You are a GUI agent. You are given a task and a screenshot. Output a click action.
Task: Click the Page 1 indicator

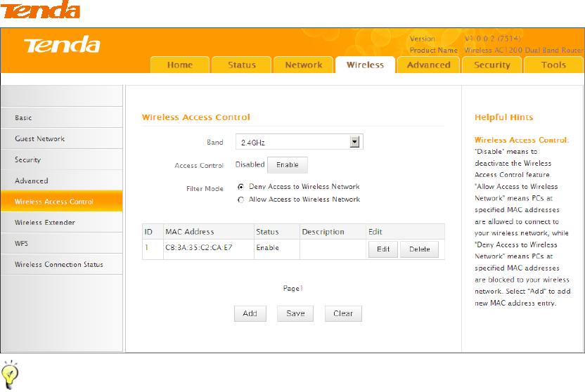[293, 289]
